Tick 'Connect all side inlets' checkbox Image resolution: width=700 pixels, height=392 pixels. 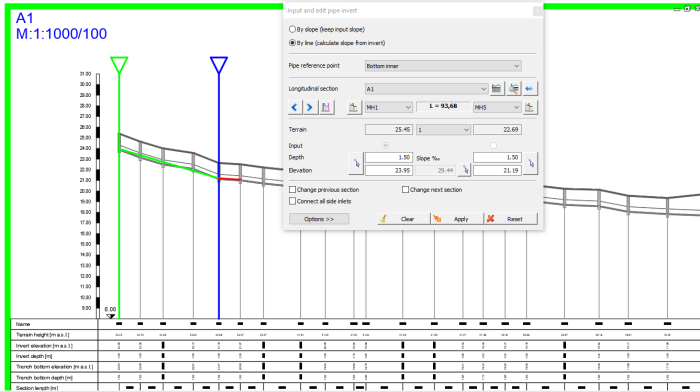click(292, 201)
